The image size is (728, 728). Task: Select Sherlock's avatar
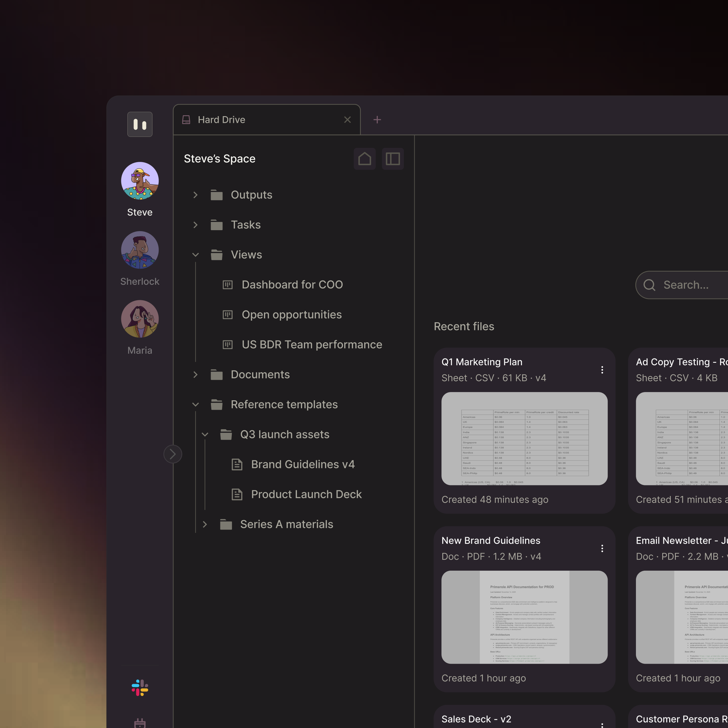pyautogui.click(x=140, y=250)
